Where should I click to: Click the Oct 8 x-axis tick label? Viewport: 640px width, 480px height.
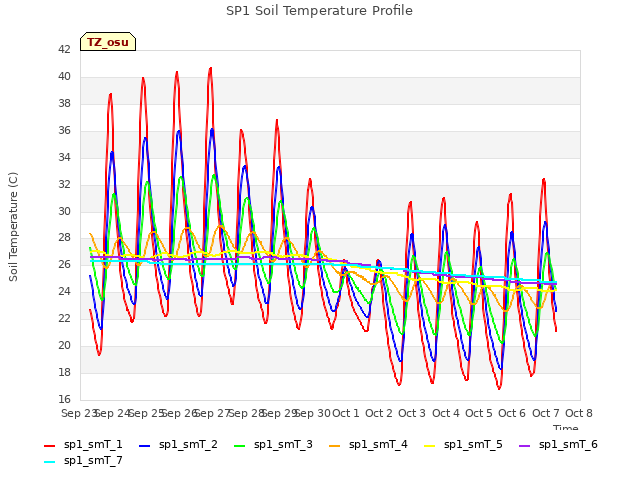coord(579,413)
